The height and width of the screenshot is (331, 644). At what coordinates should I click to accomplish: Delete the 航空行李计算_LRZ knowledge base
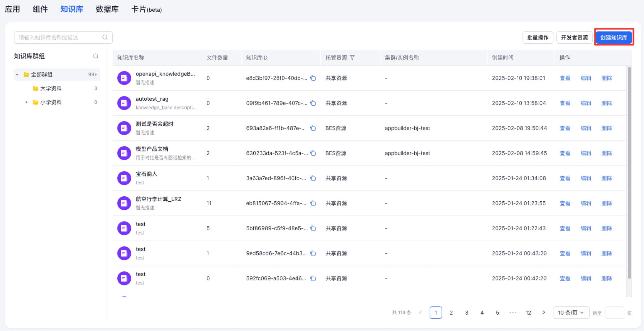[x=606, y=203]
